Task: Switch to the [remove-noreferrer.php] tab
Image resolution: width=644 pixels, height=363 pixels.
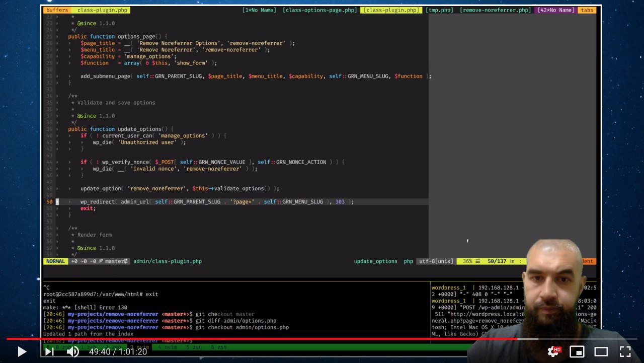Action: click(496, 10)
